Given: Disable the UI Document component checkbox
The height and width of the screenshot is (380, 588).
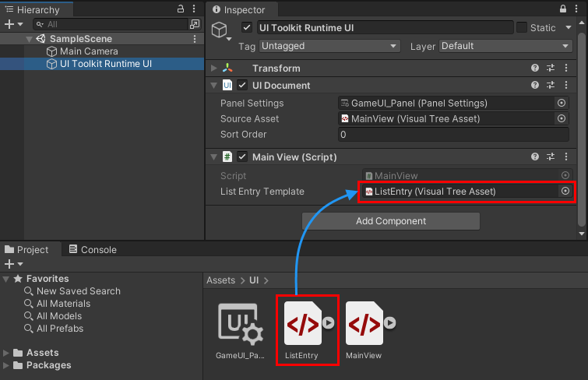Looking at the screenshot, I should point(242,85).
